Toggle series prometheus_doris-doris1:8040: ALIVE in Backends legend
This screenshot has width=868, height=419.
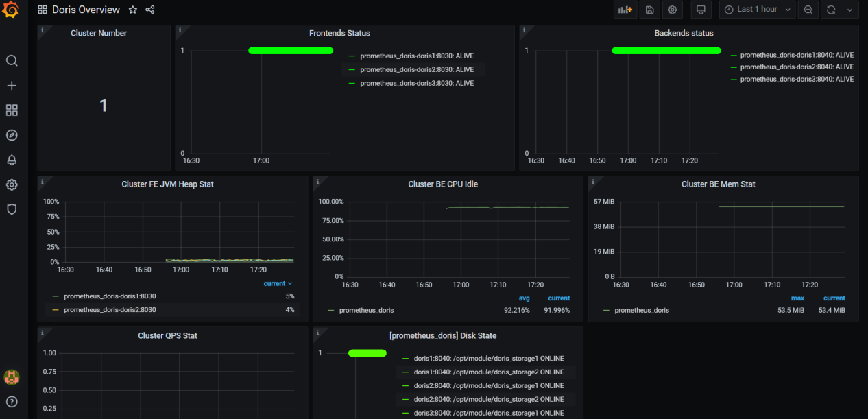[797, 55]
